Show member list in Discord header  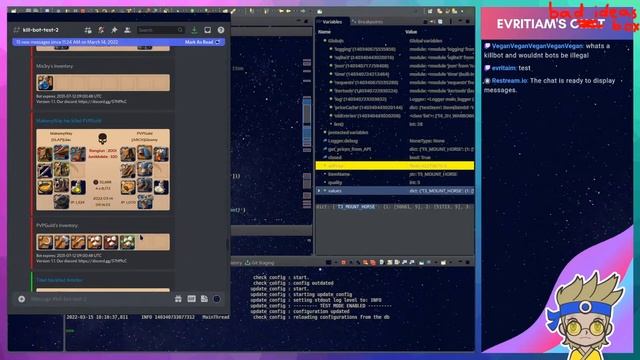point(127,30)
